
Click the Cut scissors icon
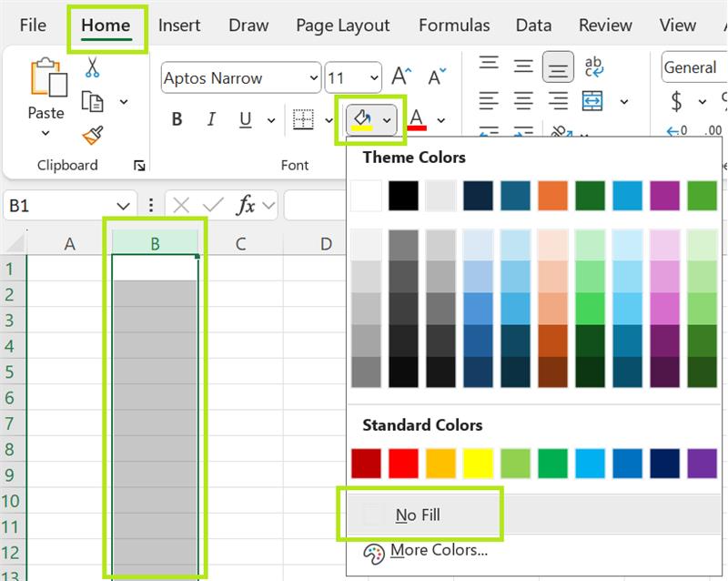click(x=92, y=66)
